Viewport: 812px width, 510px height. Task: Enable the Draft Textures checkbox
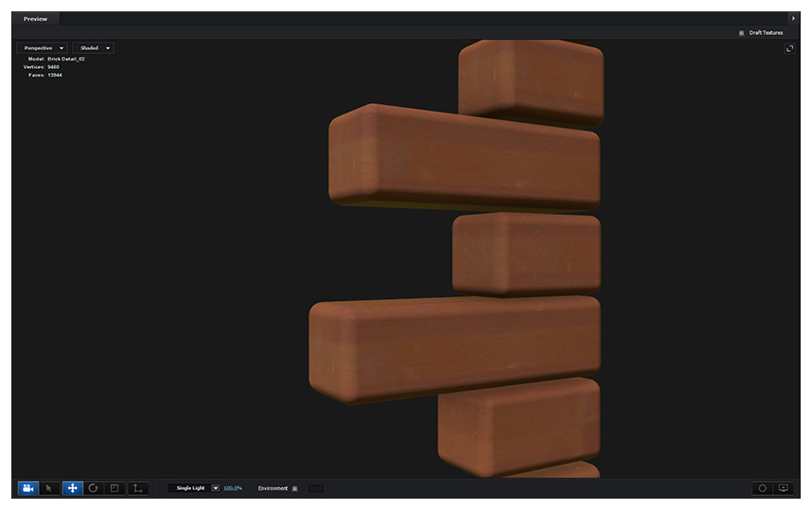(741, 32)
